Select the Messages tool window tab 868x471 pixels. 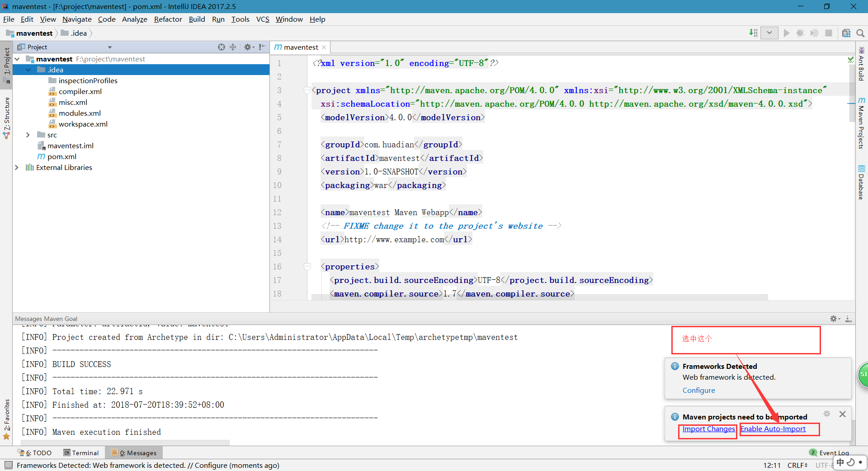click(x=134, y=453)
